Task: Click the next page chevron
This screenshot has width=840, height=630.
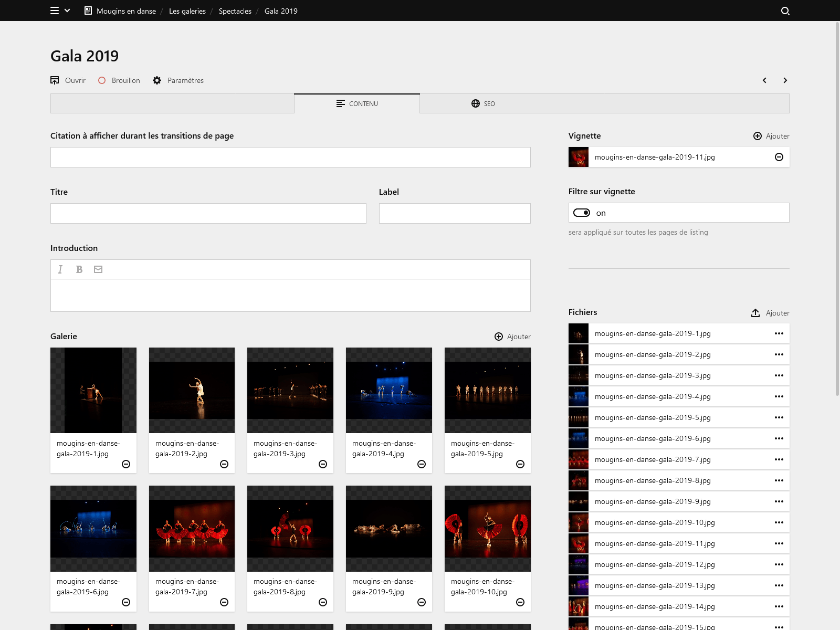Action: click(785, 80)
